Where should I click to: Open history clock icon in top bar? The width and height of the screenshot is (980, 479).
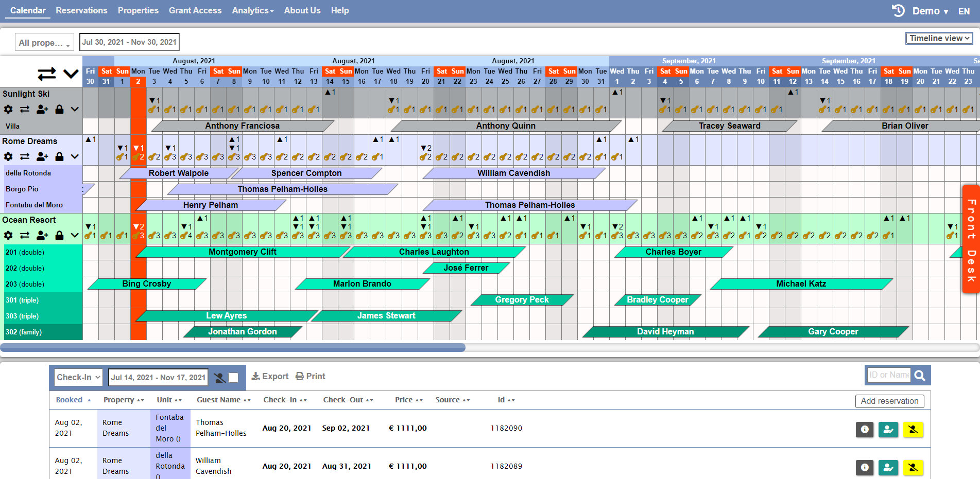tap(898, 11)
